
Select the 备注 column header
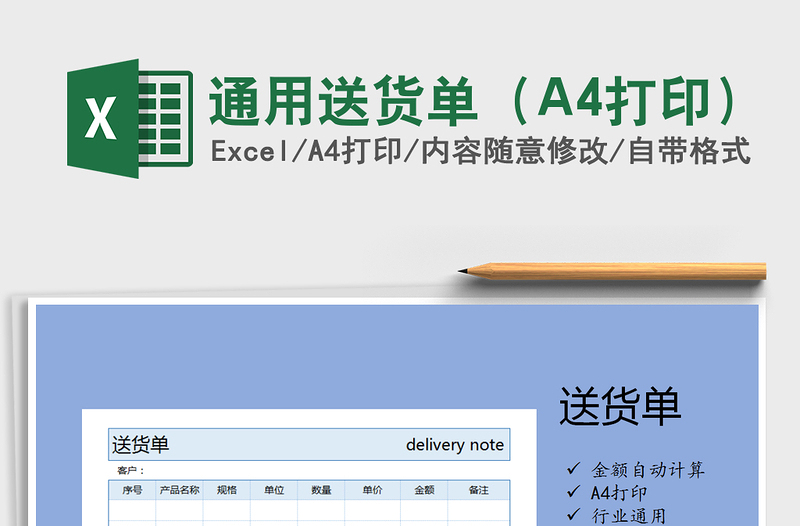479,490
